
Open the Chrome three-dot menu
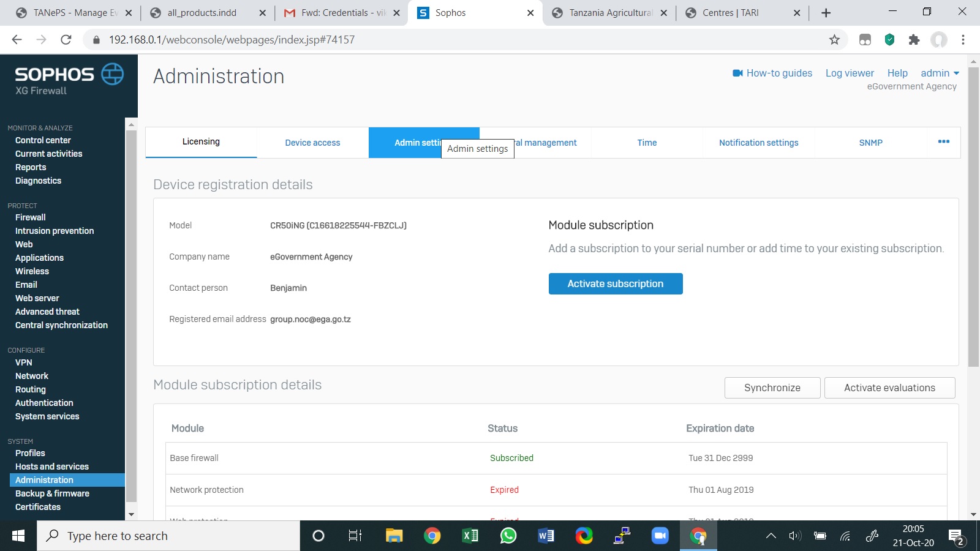coord(963,40)
